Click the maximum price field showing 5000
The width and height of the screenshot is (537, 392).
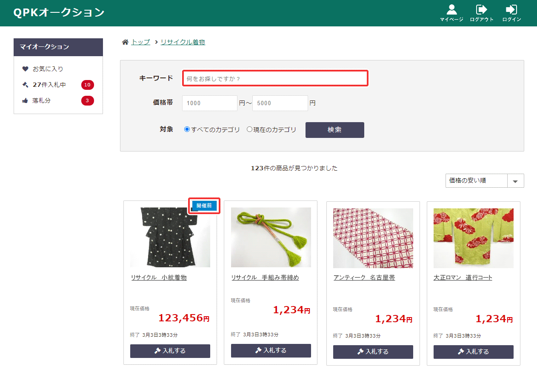click(280, 103)
